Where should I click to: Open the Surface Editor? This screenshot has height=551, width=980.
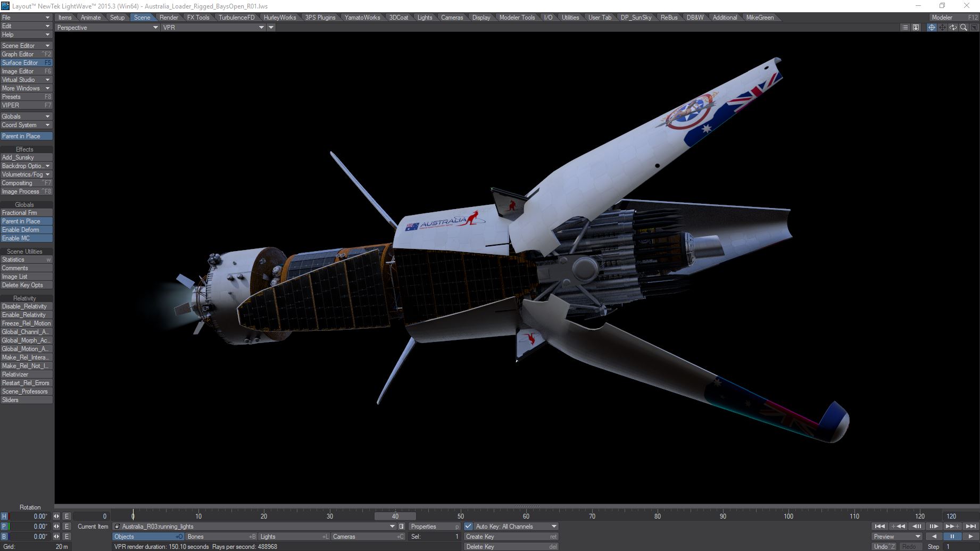tap(26, 63)
